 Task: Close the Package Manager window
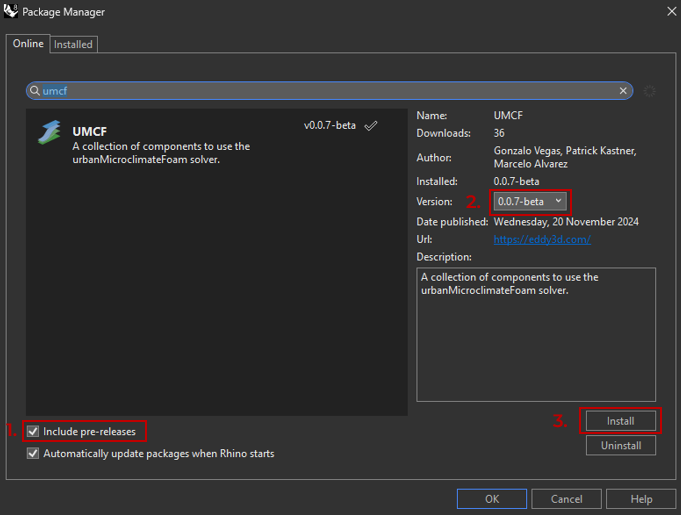click(x=671, y=11)
